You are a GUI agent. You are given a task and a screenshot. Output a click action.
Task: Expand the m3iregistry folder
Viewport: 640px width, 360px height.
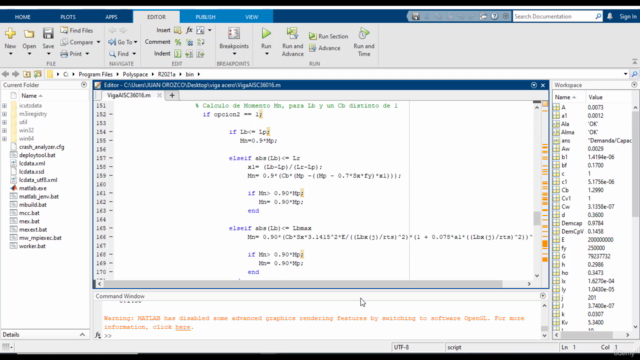(x=4, y=114)
